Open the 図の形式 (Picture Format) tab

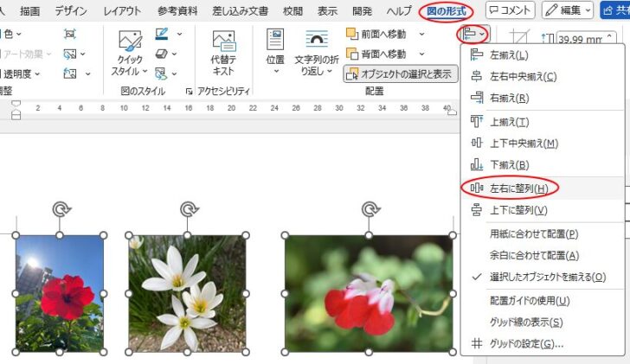coord(446,11)
